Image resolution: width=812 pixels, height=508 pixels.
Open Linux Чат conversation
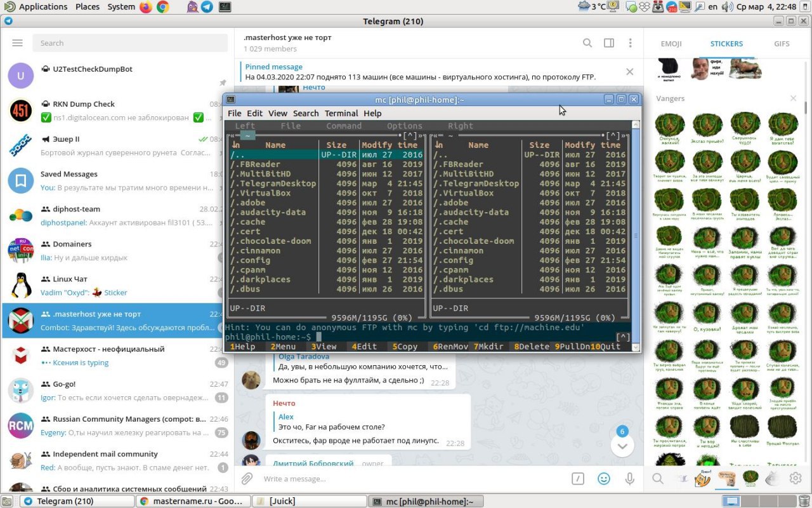(117, 286)
